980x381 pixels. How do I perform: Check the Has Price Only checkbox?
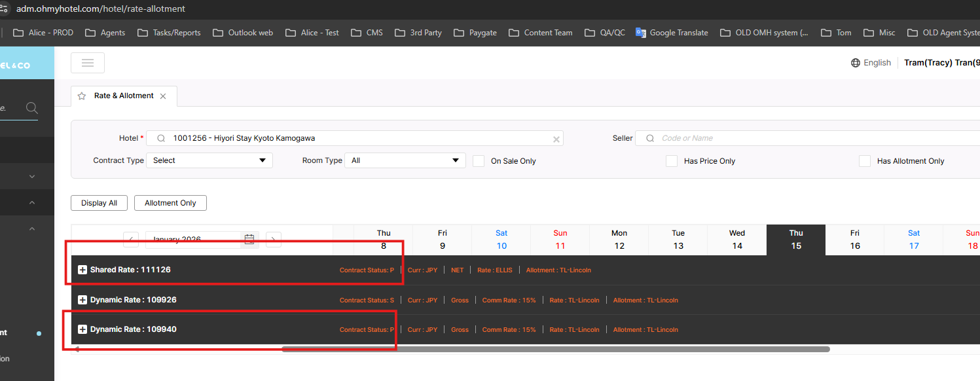(672, 161)
